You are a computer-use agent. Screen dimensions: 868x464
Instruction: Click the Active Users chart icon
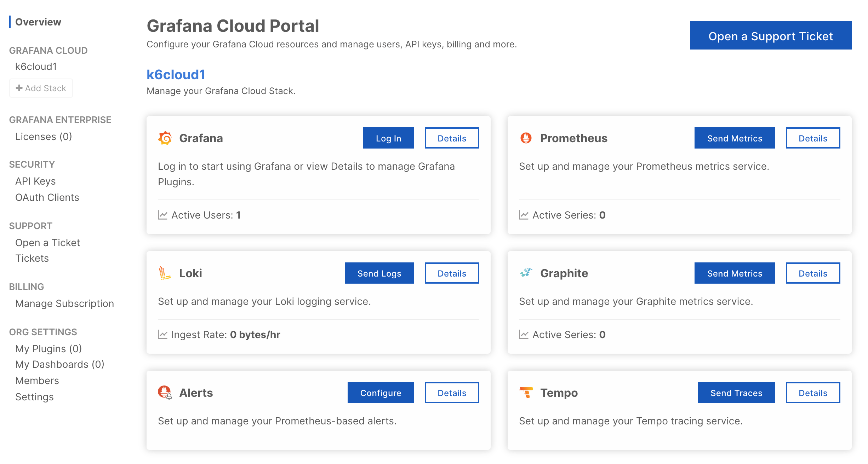(162, 215)
